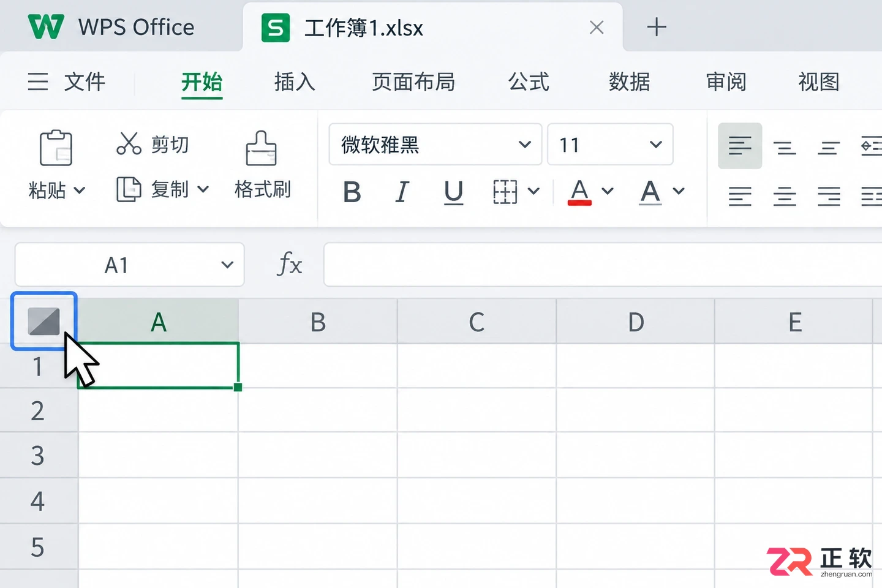Toggle Italic formatting
The image size is (882, 588).
(x=402, y=192)
